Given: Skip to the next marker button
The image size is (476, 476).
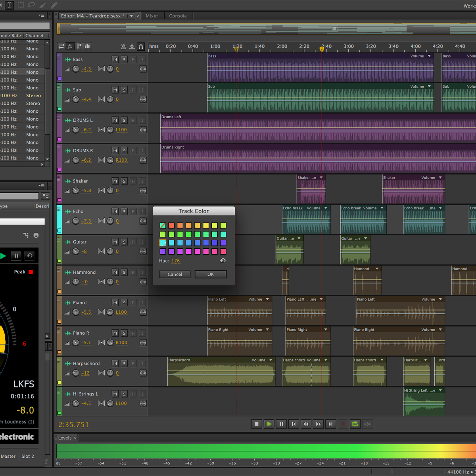Looking at the screenshot, I should pos(330,424).
